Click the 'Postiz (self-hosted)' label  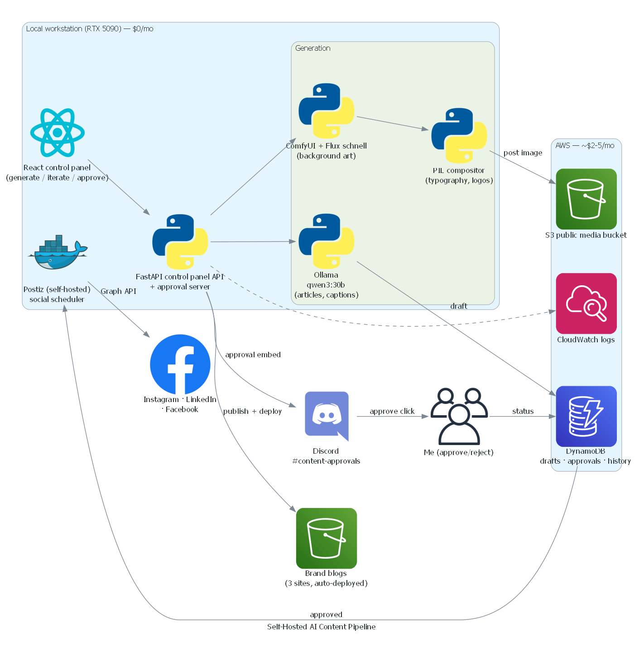pyautogui.click(x=57, y=289)
